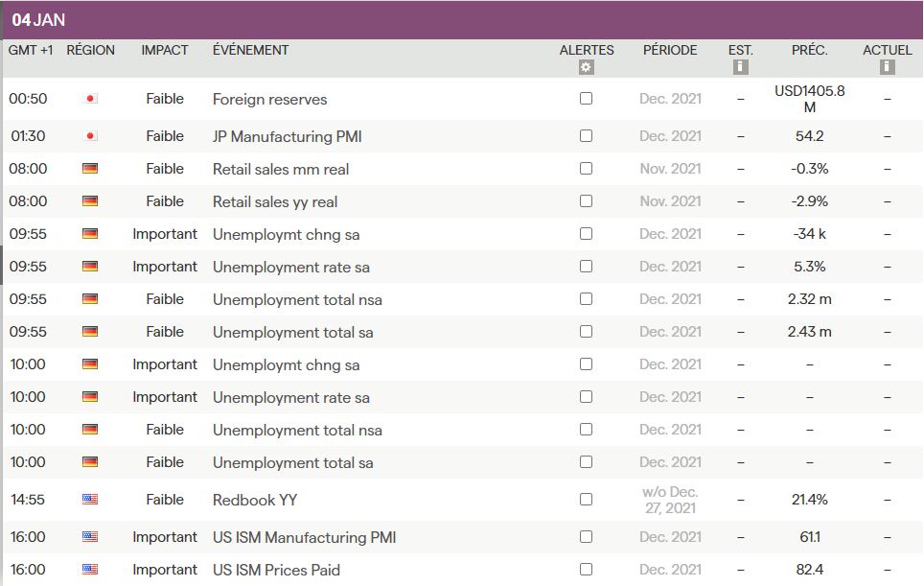Click previous value 2.32 m
Image resolution: width=924 pixels, height=586 pixels.
tap(810, 299)
